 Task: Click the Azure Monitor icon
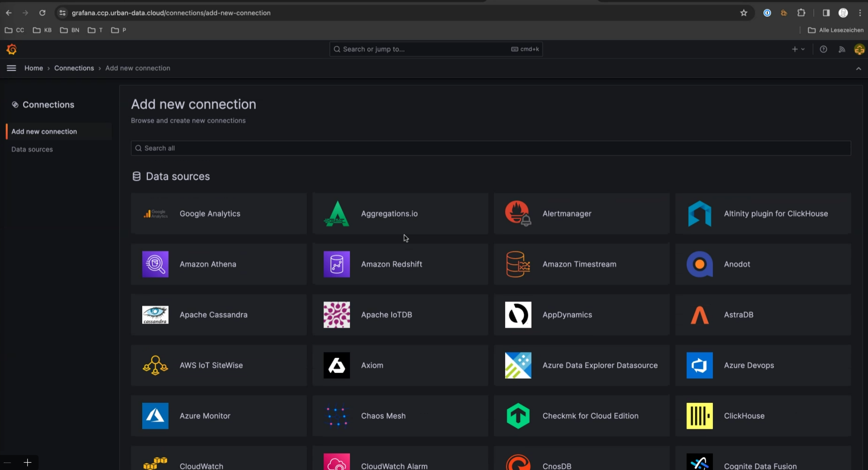coord(155,416)
